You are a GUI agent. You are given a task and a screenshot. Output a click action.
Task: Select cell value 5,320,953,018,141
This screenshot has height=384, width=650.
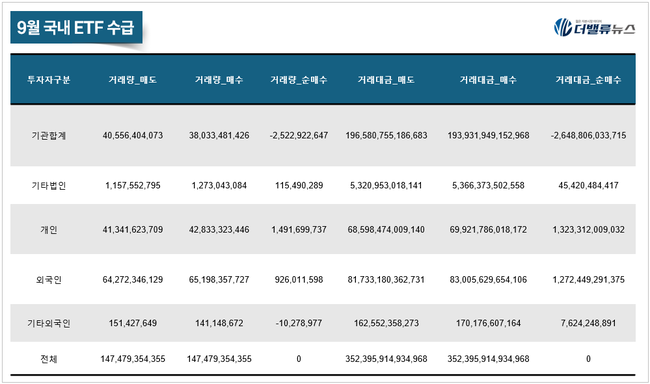click(386, 185)
